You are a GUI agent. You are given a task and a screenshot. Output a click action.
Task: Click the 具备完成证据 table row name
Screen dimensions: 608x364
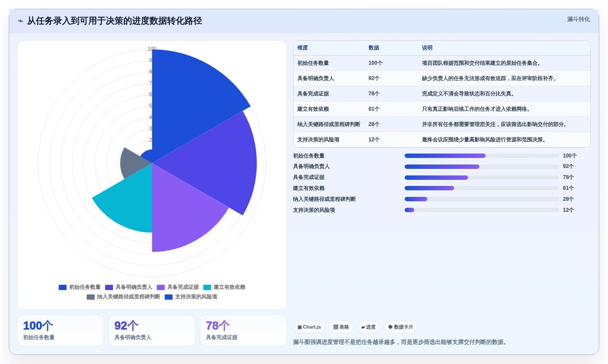(313, 94)
